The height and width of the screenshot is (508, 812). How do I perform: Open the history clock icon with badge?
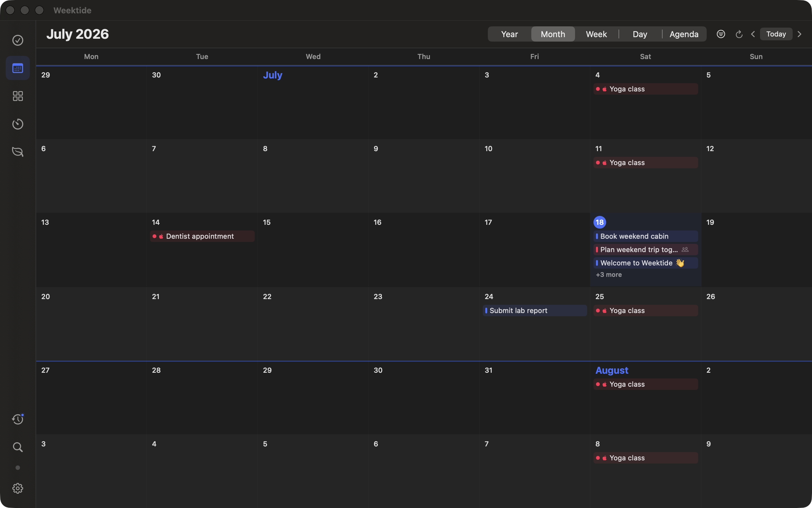coord(18,419)
